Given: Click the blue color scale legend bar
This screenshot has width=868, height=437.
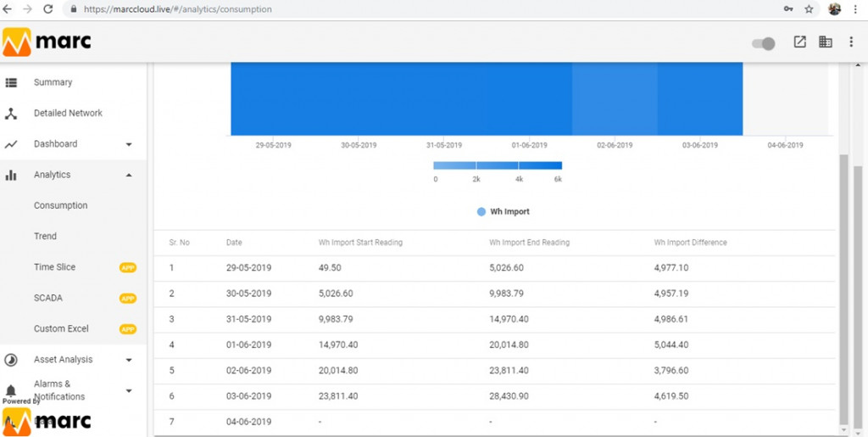Looking at the screenshot, I should pyautogui.click(x=498, y=165).
